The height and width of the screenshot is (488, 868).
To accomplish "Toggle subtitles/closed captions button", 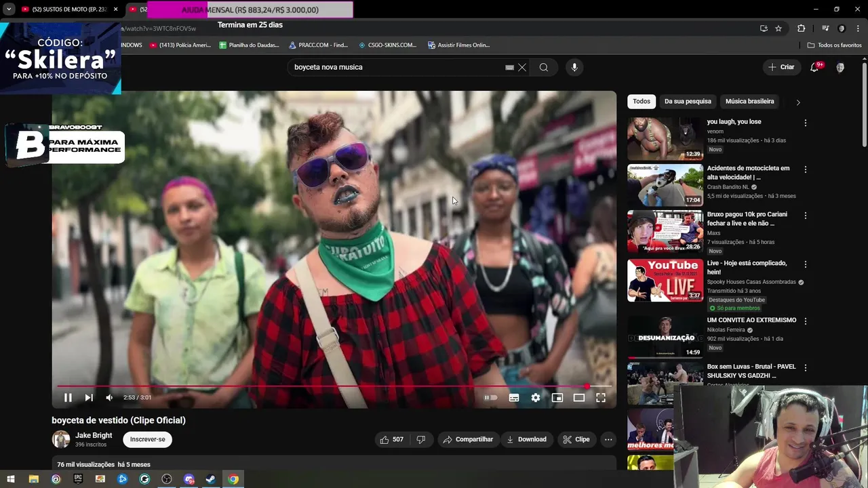I will [x=514, y=398].
